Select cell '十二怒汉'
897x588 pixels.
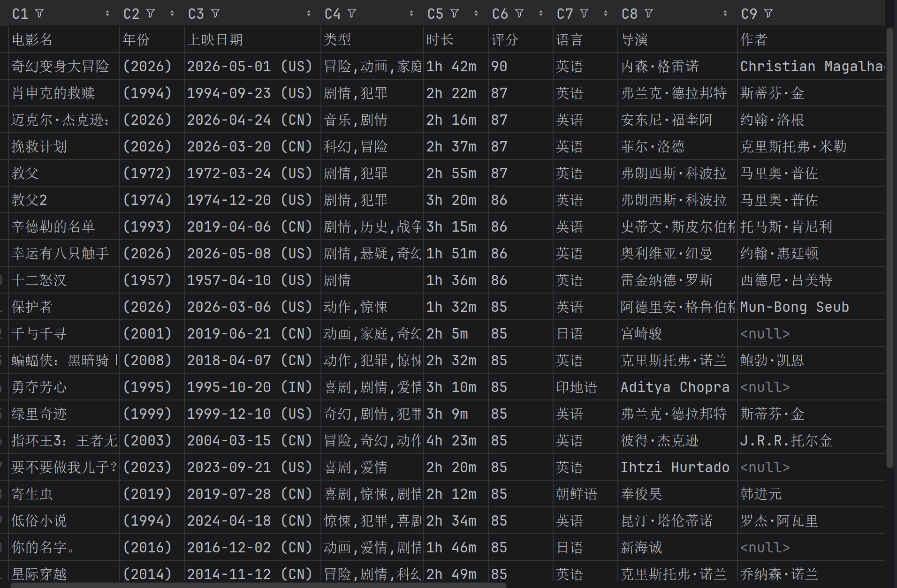click(x=64, y=280)
